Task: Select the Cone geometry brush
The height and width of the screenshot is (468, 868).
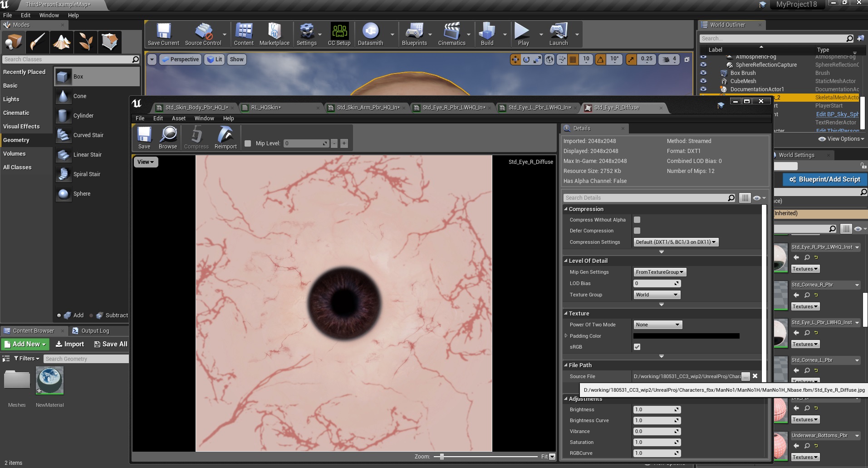Action: [x=97, y=96]
